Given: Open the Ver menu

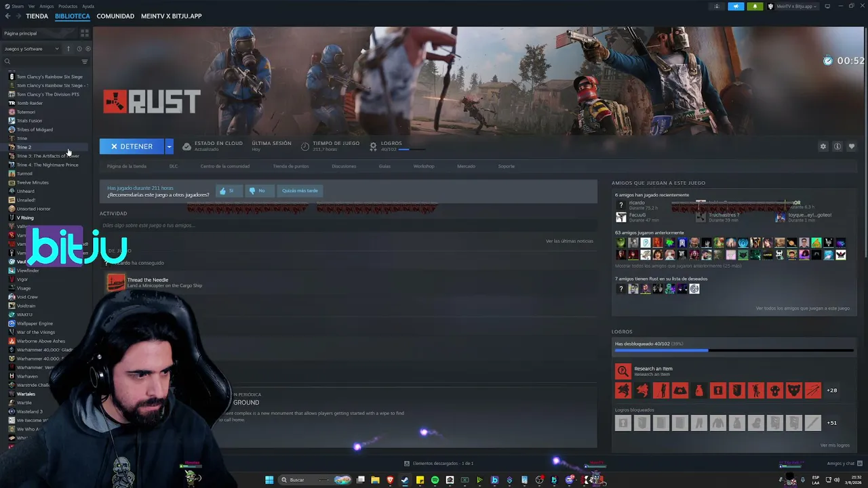Looking at the screenshot, I should pos(32,6).
